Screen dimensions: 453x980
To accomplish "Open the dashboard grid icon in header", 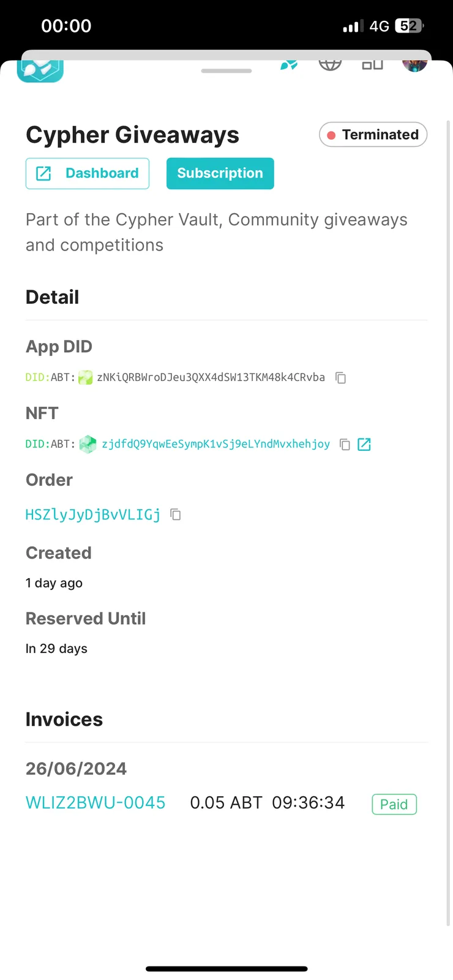I will (x=372, y=65).
